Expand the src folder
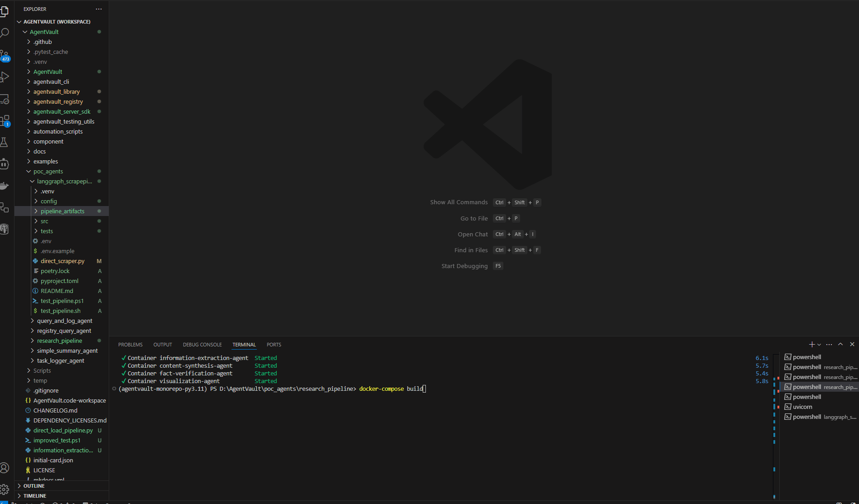 pos(44,221)
